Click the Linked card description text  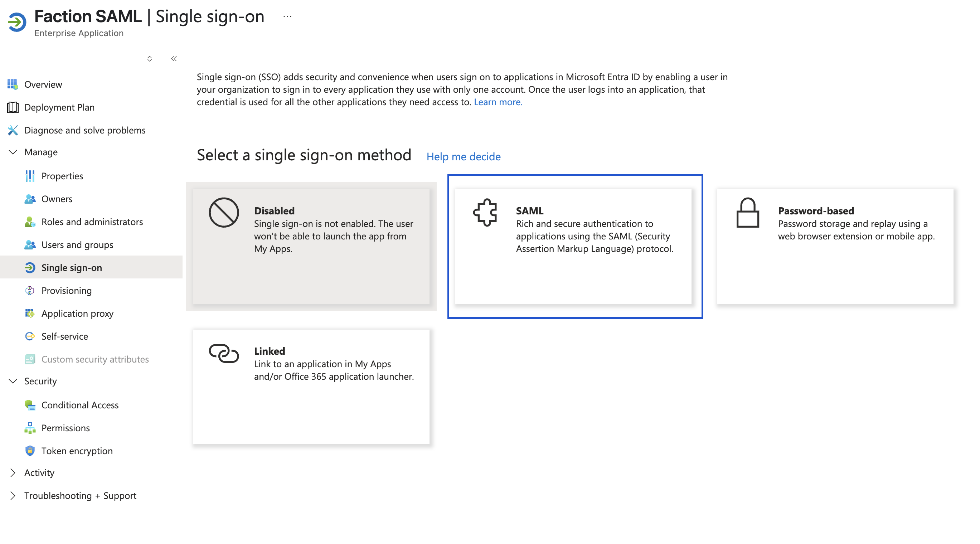[x=334, y=370]
